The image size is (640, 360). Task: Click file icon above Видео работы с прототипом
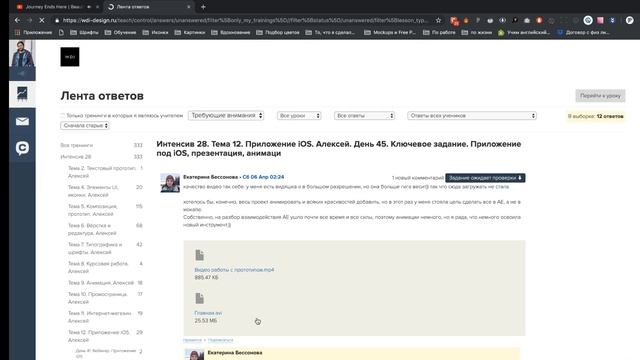click(x=200, y=255)
